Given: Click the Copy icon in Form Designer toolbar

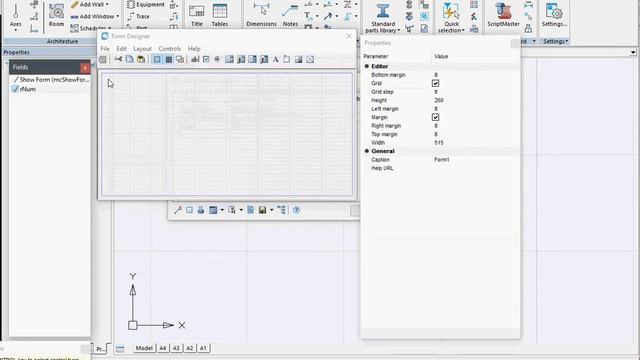Looking at the screenshot, I should [129, 60].
